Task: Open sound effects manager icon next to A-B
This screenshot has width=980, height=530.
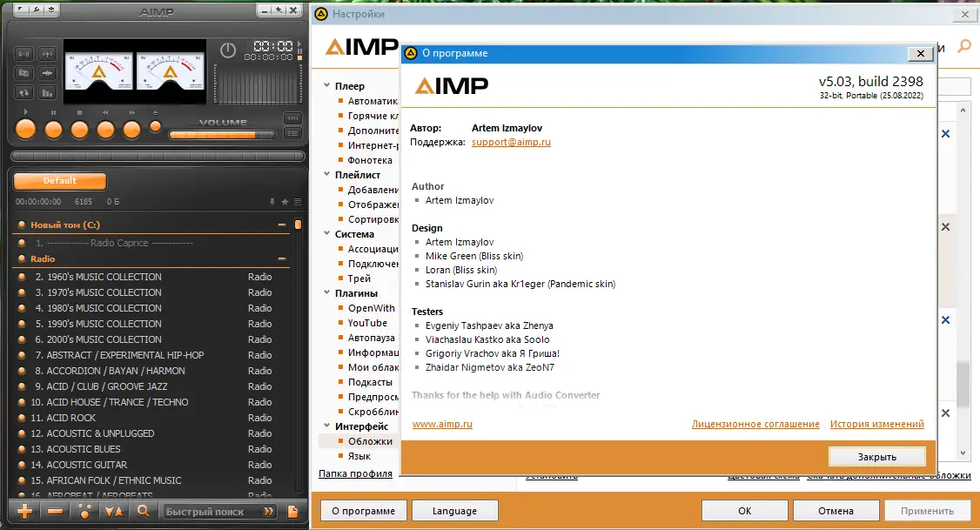Action: [47, 54]
